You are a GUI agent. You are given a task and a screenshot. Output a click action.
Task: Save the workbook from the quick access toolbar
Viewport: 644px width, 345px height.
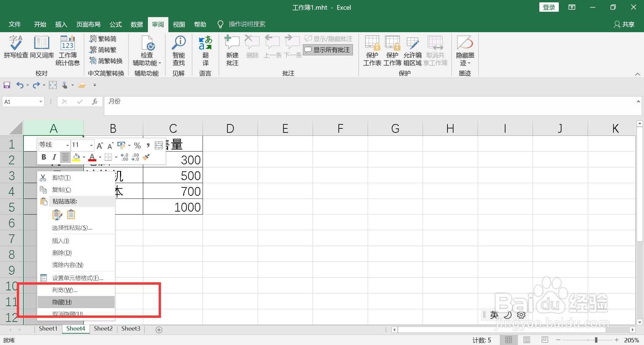[x=7, y=85]
